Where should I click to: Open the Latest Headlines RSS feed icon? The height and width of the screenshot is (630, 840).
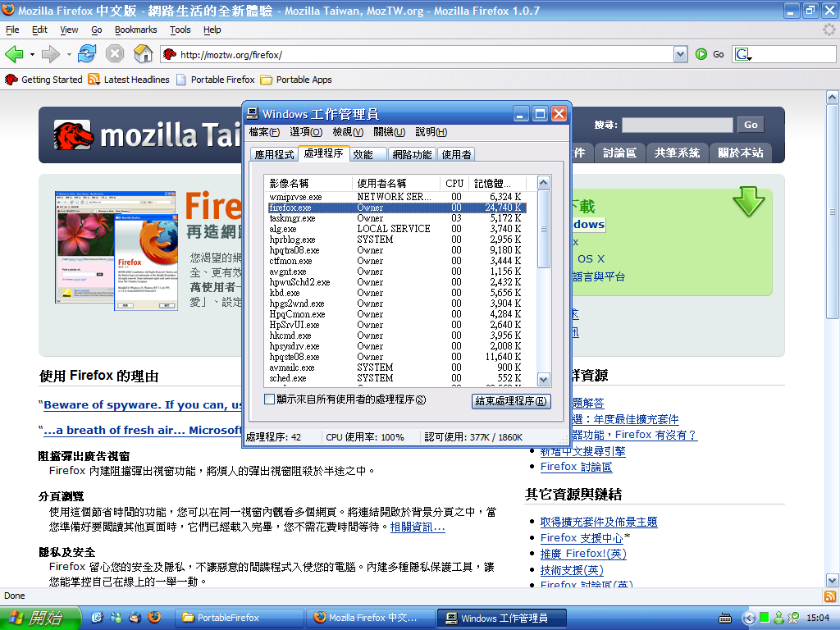click(94, 80)
